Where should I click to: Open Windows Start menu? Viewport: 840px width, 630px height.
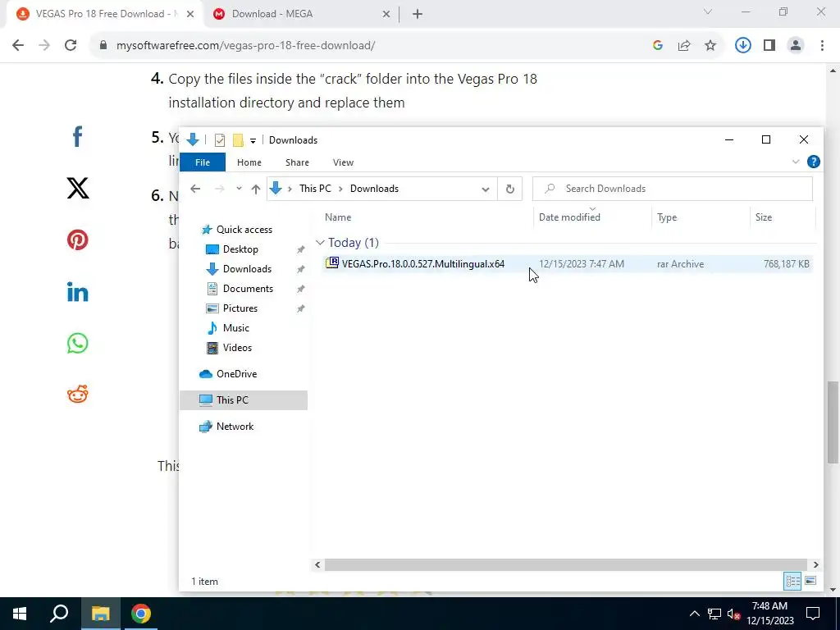20,614
